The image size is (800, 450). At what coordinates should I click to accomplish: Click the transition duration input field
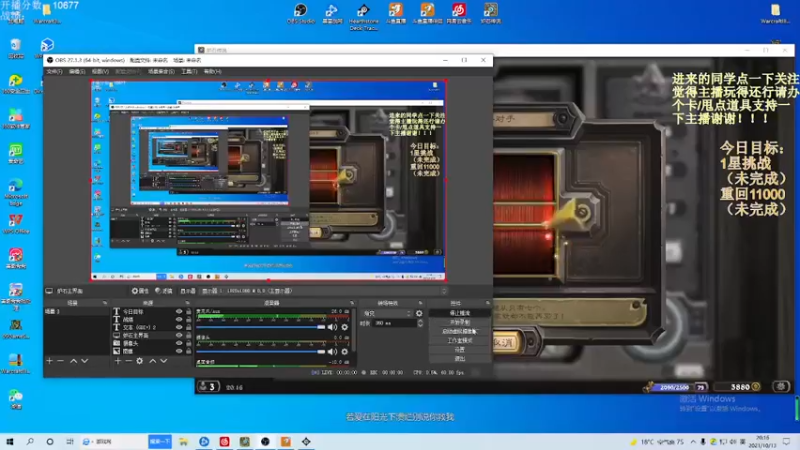tap(395, 323)
